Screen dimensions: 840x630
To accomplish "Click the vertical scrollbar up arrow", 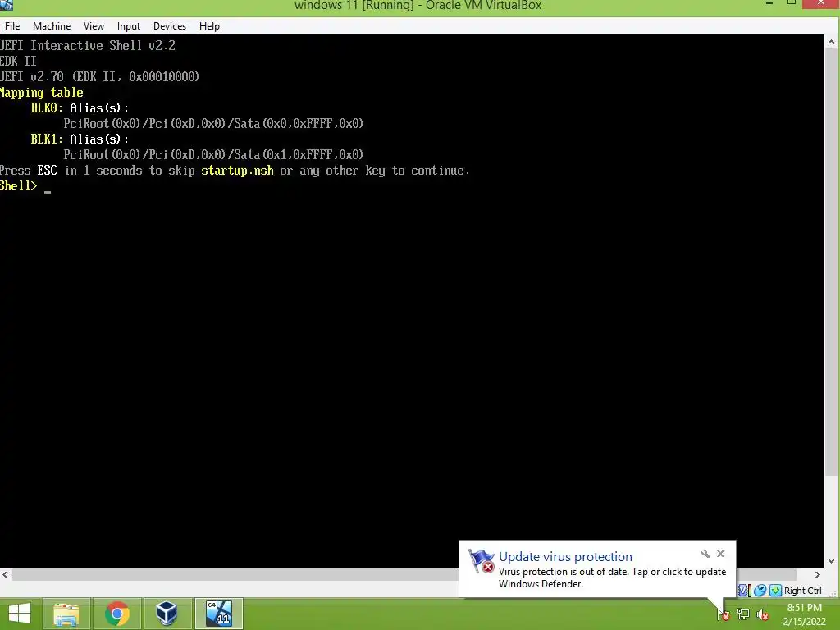I will (x=831, y=42).
